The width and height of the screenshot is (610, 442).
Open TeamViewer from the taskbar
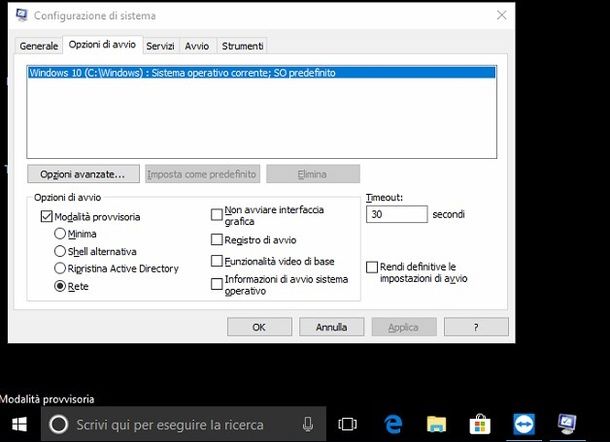pos(524,424)
